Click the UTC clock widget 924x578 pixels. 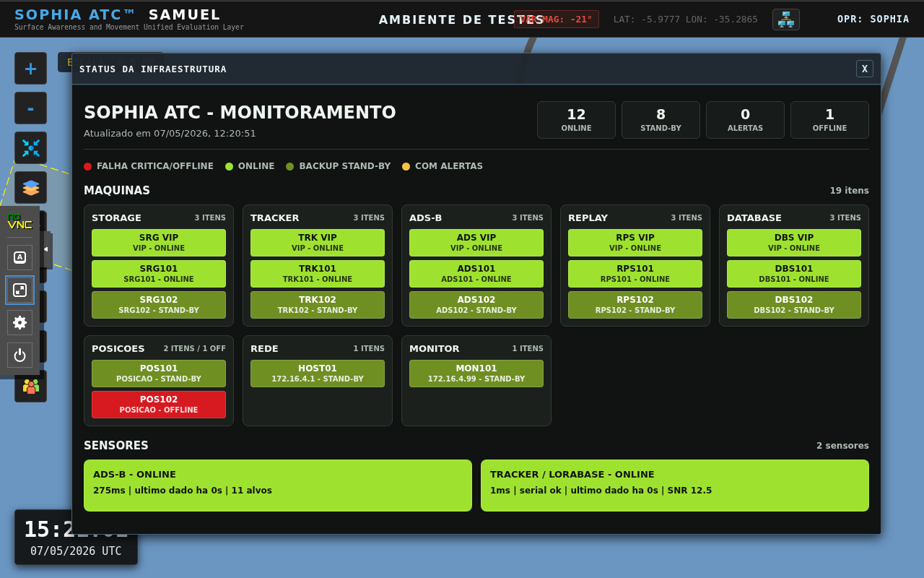[x=76, y=537]
